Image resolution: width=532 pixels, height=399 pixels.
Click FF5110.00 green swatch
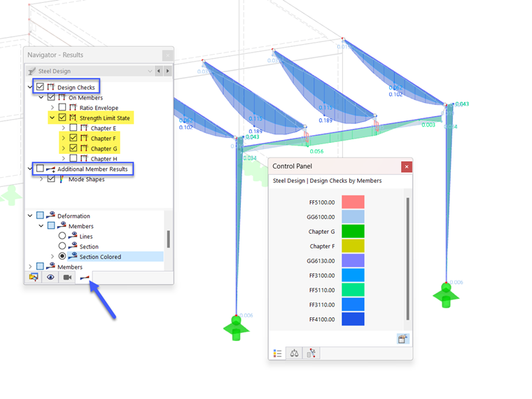[353, 289]
